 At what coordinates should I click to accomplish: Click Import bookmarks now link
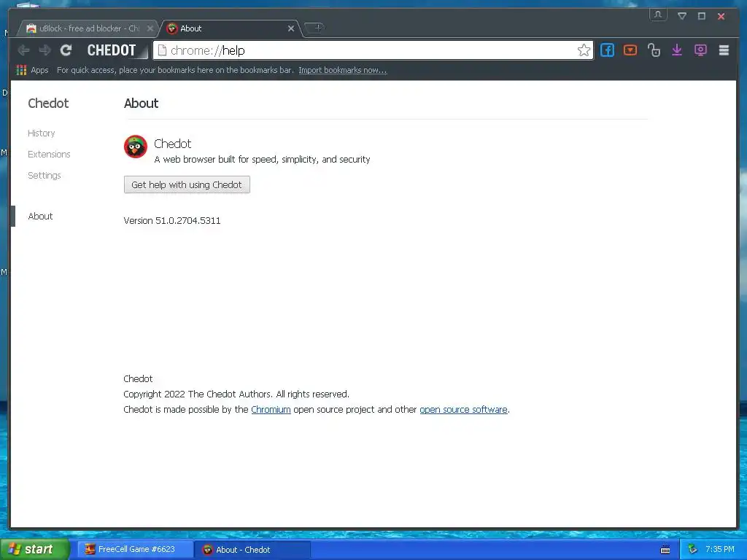tap(343, 70)
